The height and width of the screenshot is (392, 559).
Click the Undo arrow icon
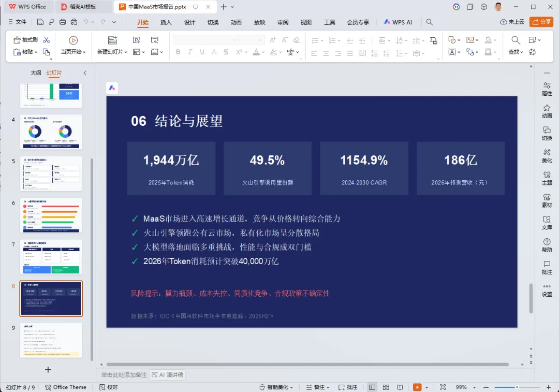coord(85,22)
